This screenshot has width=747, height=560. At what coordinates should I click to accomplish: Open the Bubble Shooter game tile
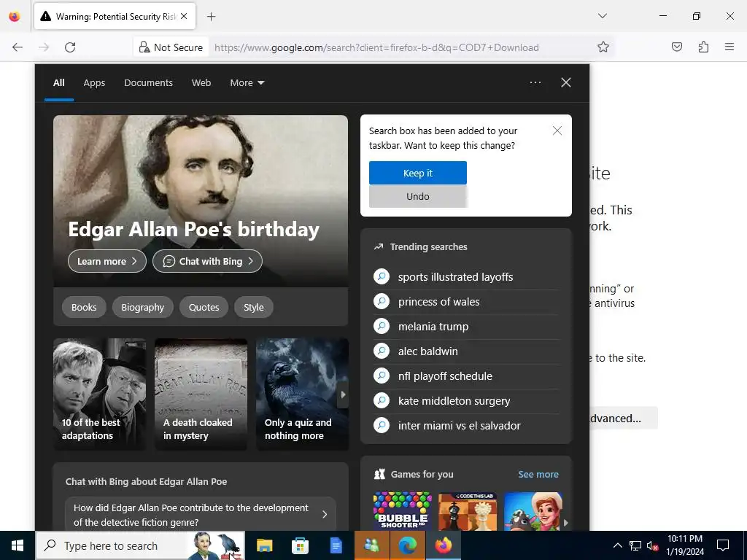coord(403,511)
